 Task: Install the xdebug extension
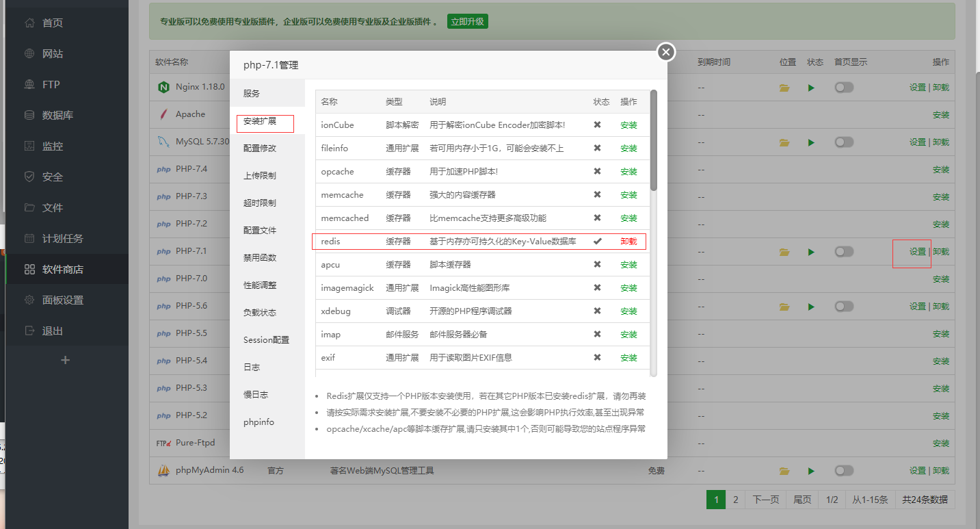click(x=628, y=311)
